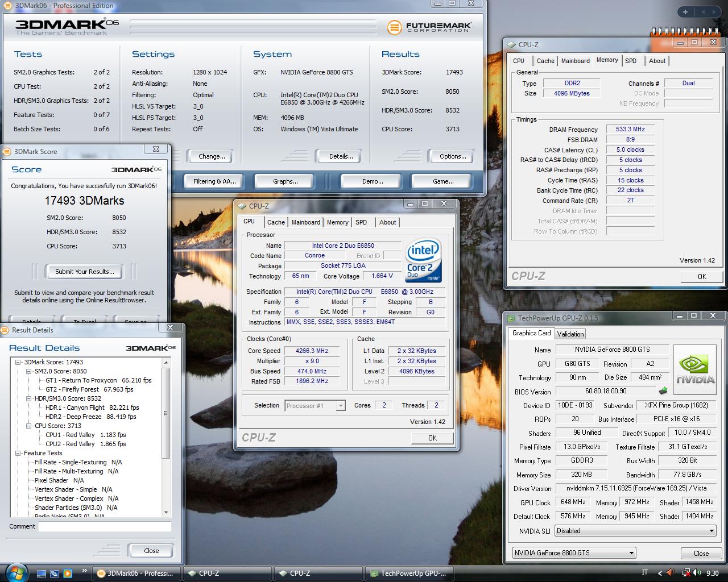
Task: Click the sidebar add gadget plus icon
Action: pyautogui.click(x=685, y=12)
